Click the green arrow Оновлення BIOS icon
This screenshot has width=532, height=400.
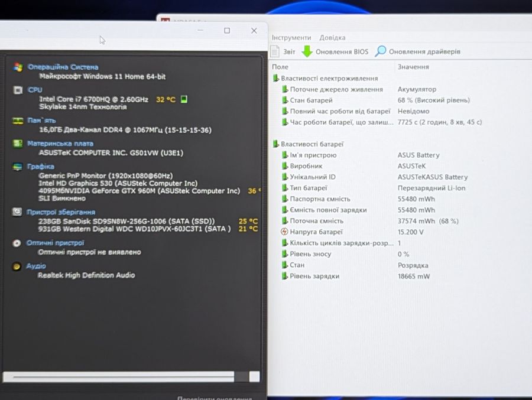[307, 51]
